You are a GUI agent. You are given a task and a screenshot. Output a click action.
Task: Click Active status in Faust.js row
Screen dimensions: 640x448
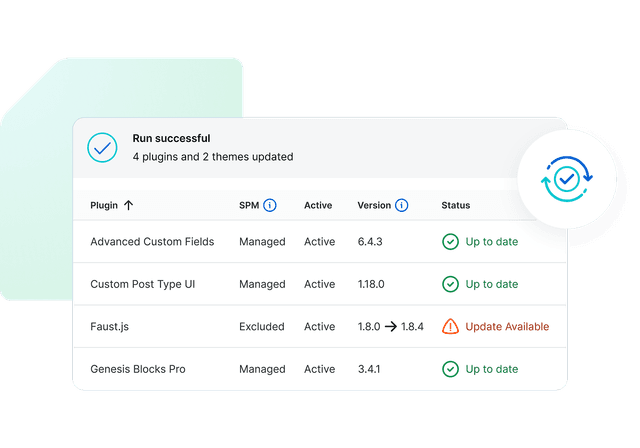[x=320, y=326]
